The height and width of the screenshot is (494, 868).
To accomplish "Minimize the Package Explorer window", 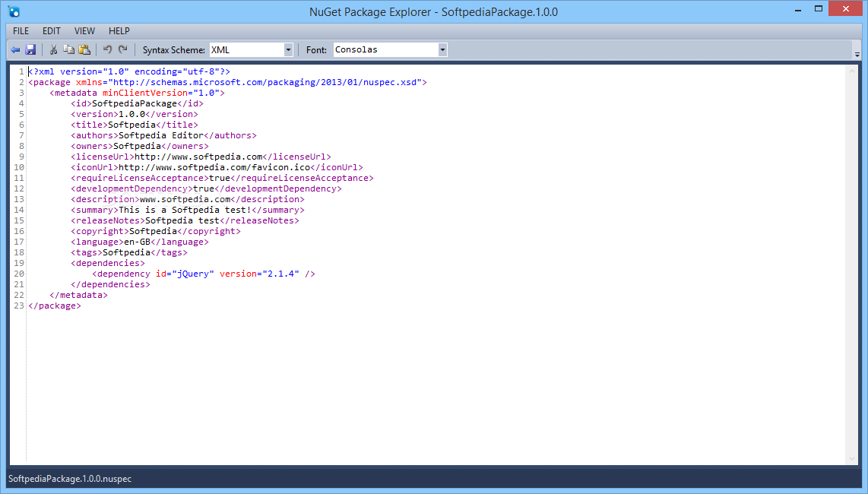I will (798, 9).
